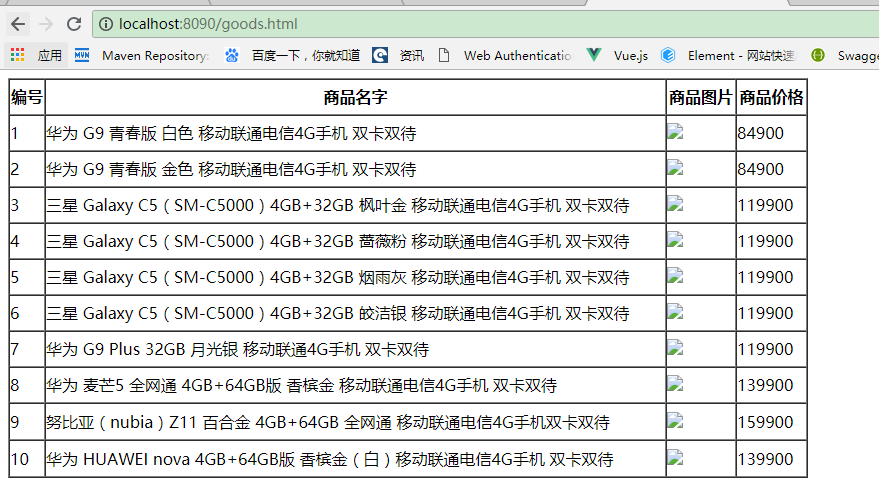Click the broken image in row 2
The width and height of the screenshot is (879, 486).
(675, 167)
